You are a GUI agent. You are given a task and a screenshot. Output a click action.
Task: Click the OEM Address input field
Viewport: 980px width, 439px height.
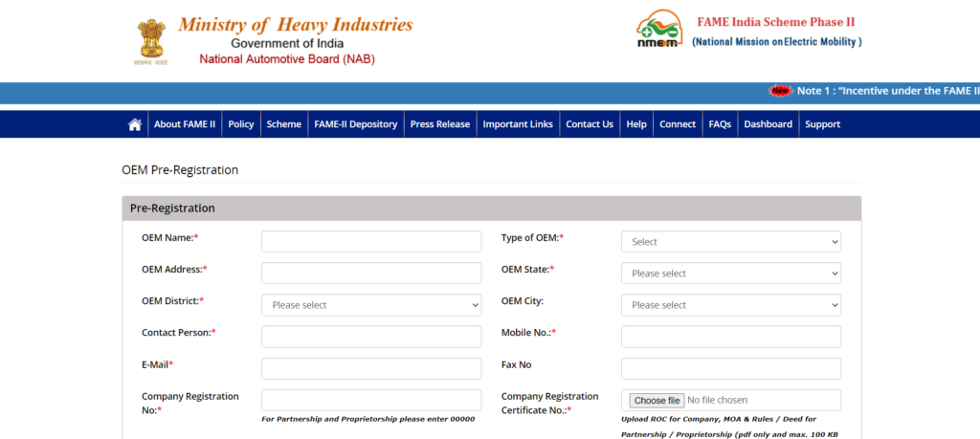click(x=371, y=273)
